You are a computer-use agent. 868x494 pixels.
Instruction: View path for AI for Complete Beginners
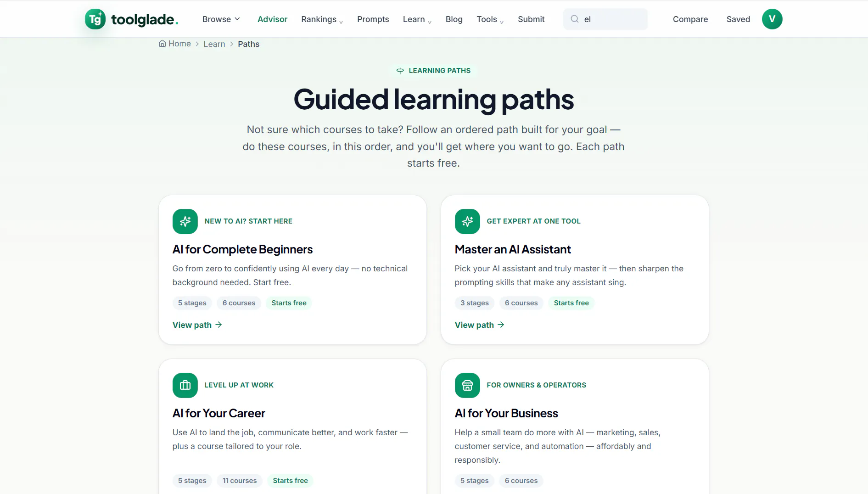197,325
